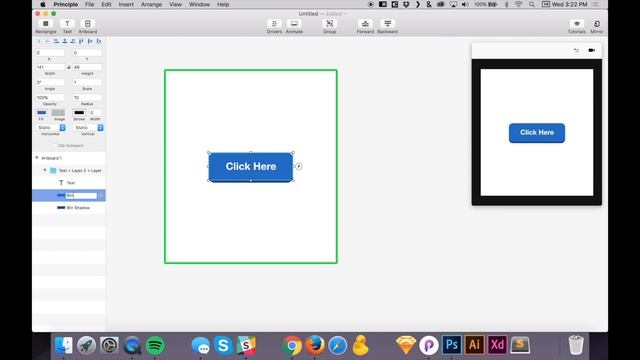The height and width of the screenshot is (360, 640).
Task: Collapse the Text + Layer 2 group
Action: 45,170
